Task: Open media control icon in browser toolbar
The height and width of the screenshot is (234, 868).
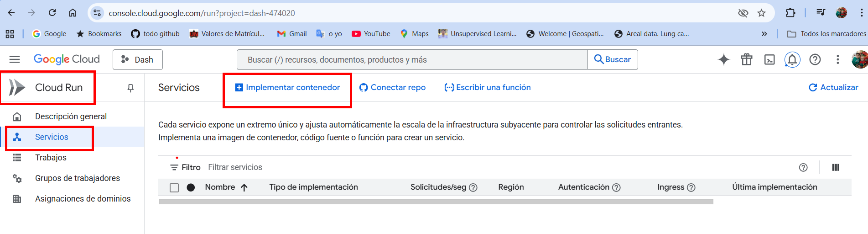Action: [x=821, y=13]
